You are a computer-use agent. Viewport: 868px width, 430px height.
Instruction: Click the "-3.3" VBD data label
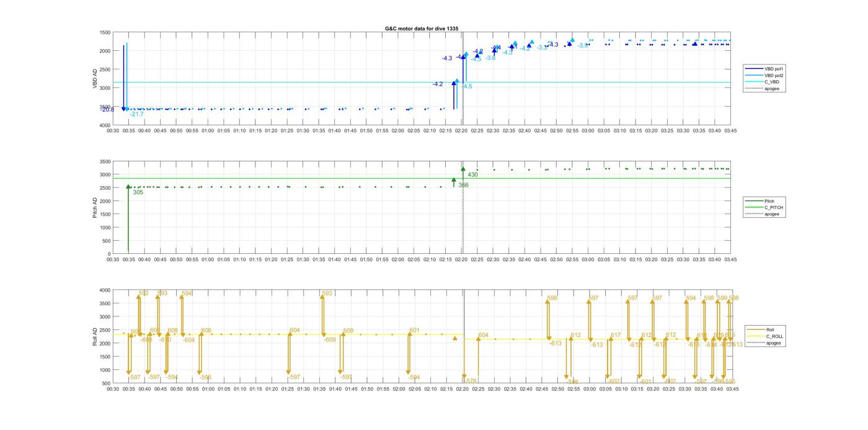click(542, 48)
